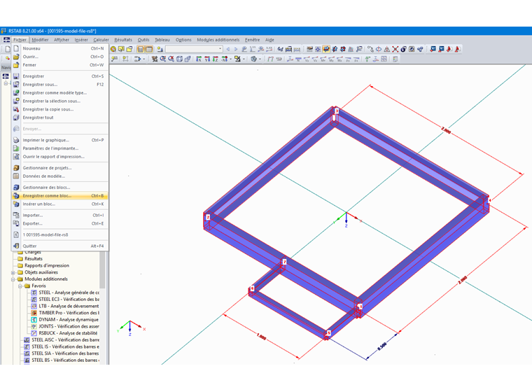Open the Résultats menu
This screenshot has height=392, width=532.
click(x=123, y=40)
